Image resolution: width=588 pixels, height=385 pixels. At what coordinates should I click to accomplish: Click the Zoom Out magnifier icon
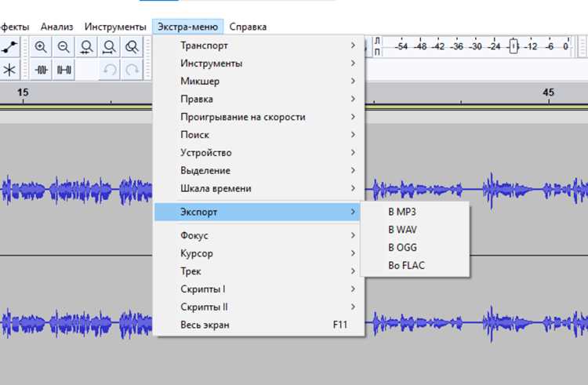(64, 47)
